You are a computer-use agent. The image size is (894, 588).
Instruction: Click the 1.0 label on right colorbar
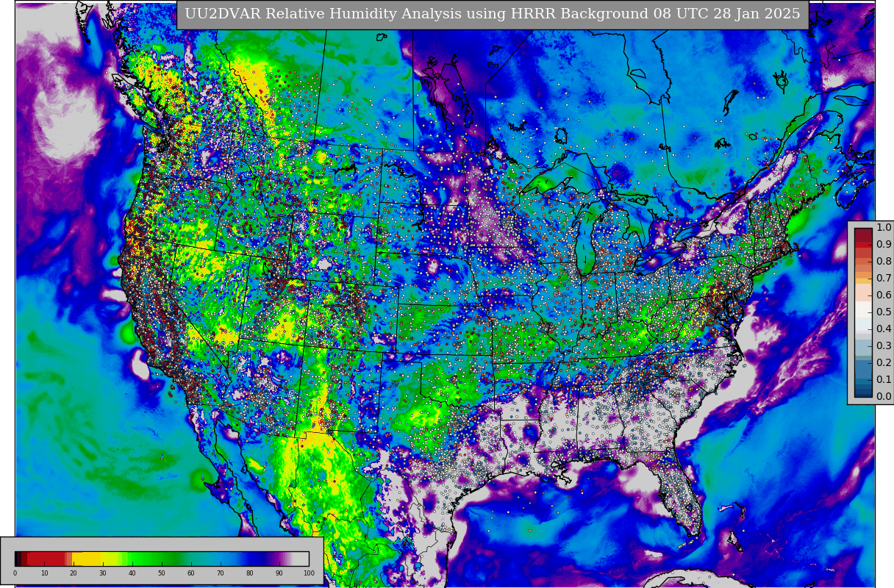pyautogui.click(x=883, y=228)
